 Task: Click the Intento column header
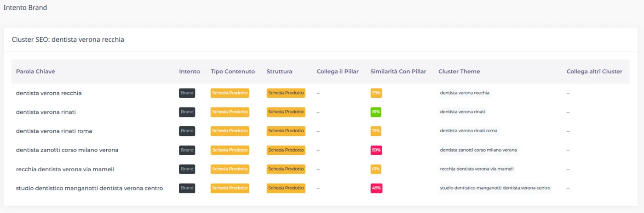(x=190, y=72)
